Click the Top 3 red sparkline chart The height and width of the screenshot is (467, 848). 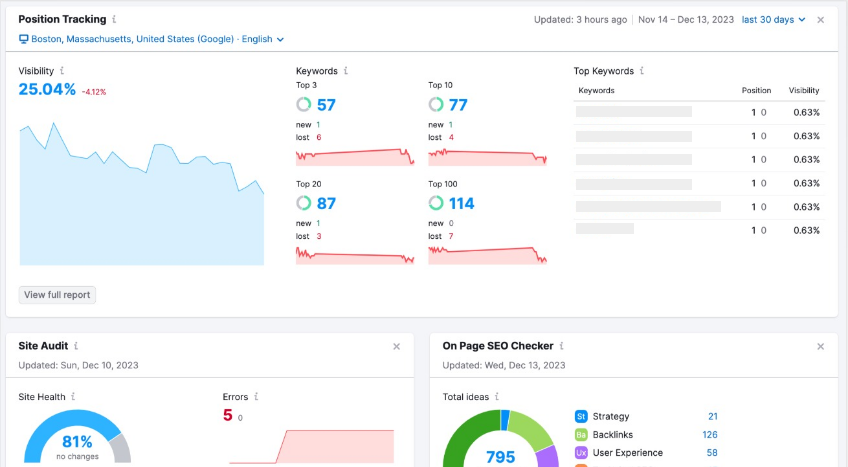coord(355,157)
